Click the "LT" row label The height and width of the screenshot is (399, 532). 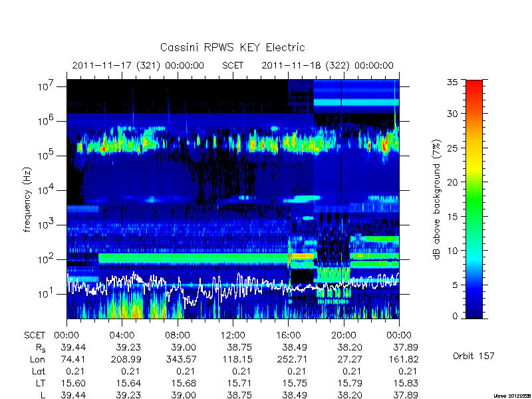[x=41, y=384]
